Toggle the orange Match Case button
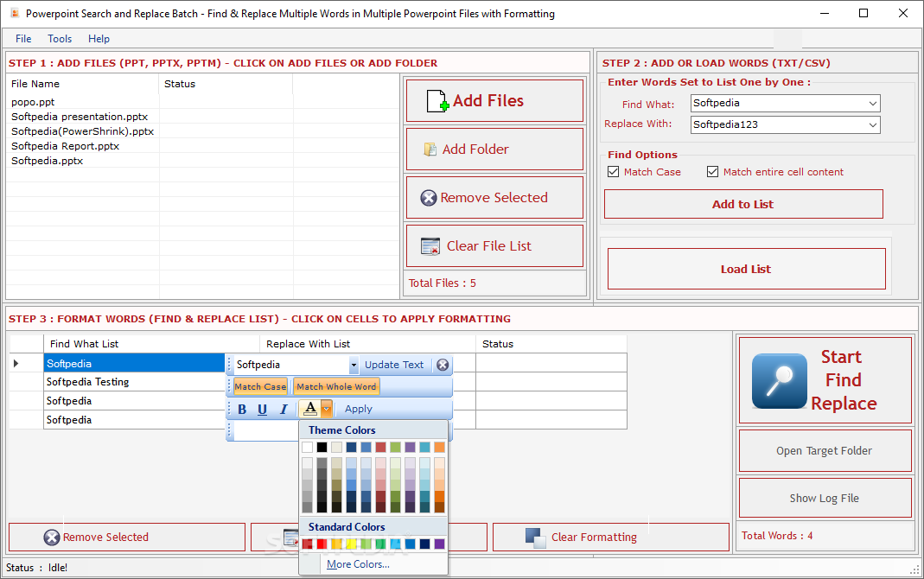Viewport: 924px width, 579px height. pyautogui.click(x=260, y=386)
